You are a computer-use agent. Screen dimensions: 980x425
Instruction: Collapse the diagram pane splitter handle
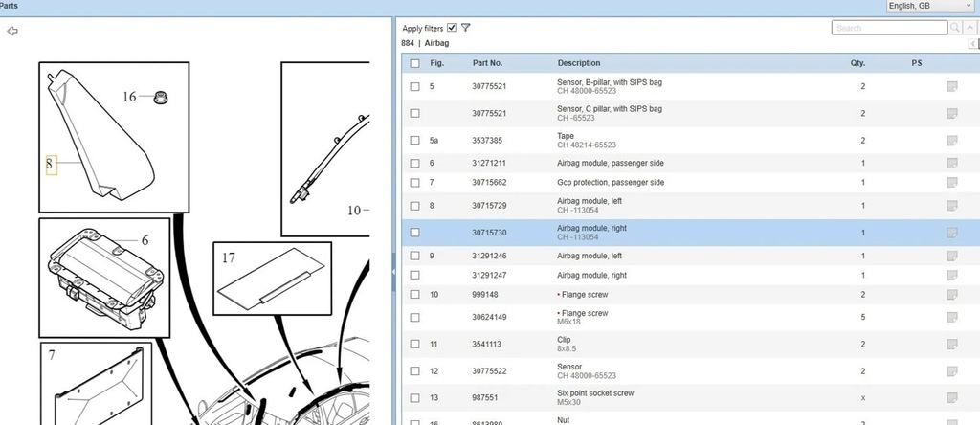click(393, 271)
